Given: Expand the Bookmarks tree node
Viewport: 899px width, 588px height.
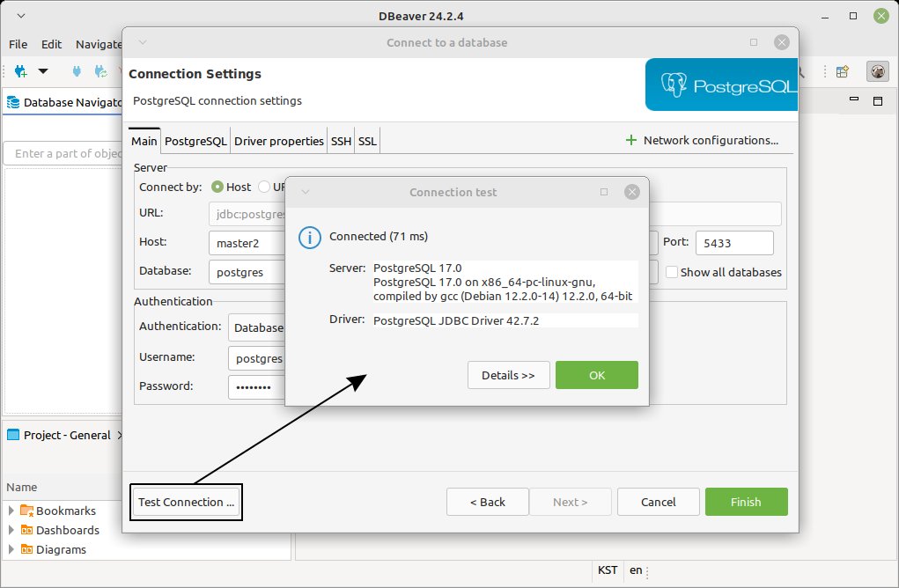Looking at the screenshot, I should pyautogui.click(x=11, y=511).
